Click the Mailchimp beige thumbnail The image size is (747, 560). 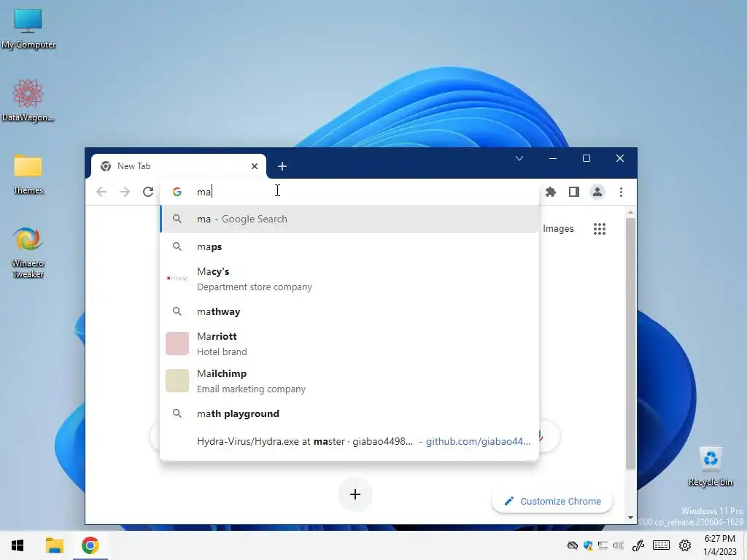(x=177, y=381)
